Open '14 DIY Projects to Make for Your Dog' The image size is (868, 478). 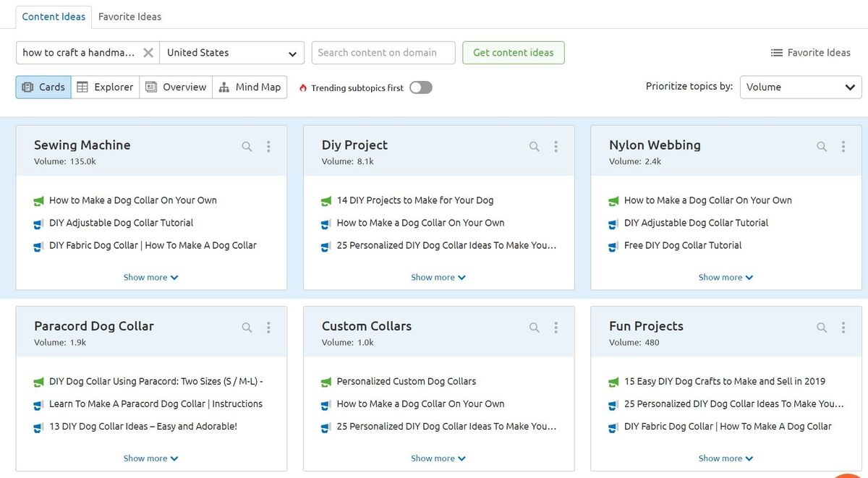[x=415, y=200]
